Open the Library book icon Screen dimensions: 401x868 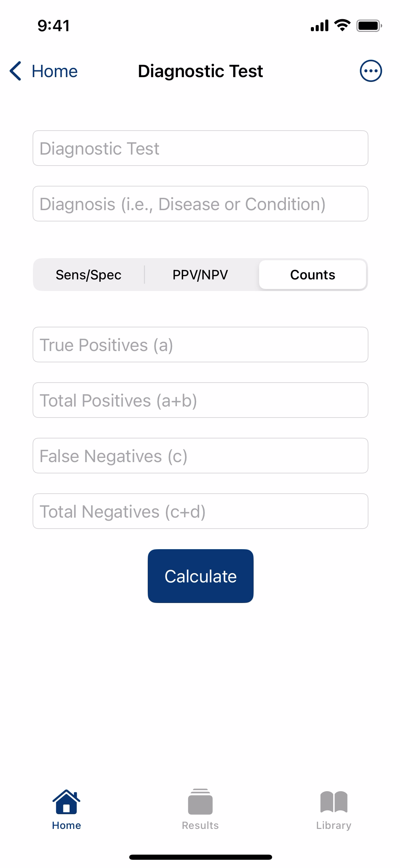(334, 802)
